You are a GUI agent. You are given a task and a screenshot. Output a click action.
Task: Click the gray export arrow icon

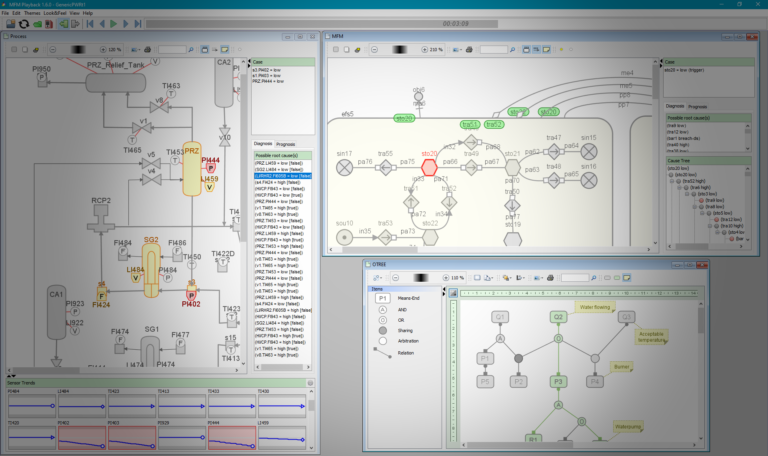(75, 24)
